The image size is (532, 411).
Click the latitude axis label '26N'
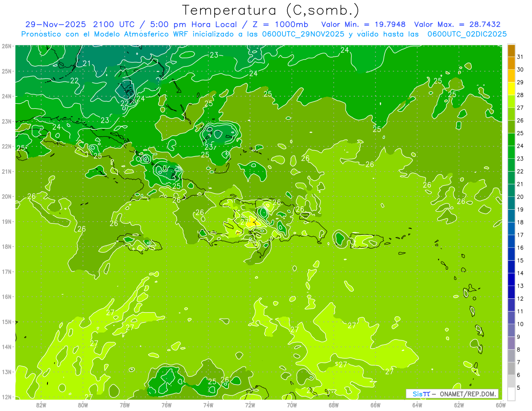(6, 46)
